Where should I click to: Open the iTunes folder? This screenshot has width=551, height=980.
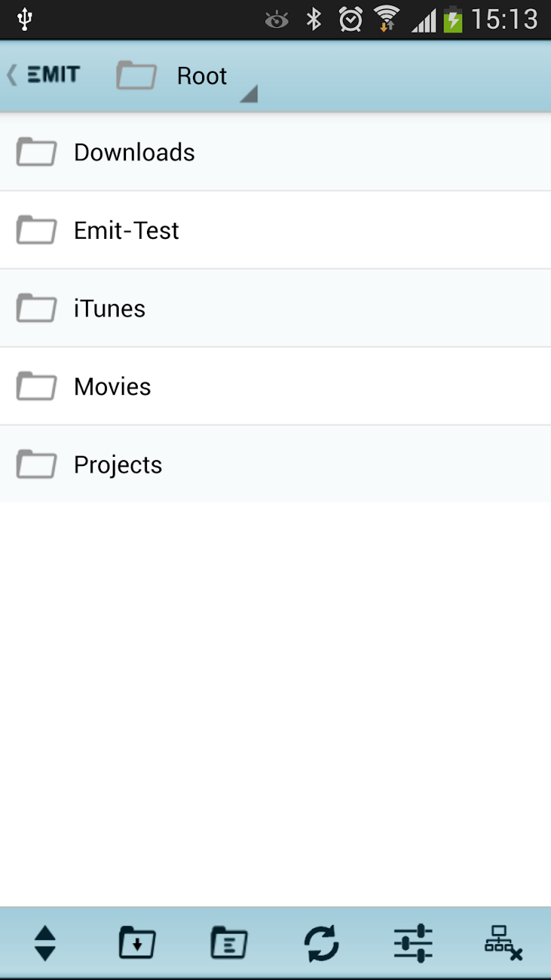pyautogui.click(x=110, y=309)
